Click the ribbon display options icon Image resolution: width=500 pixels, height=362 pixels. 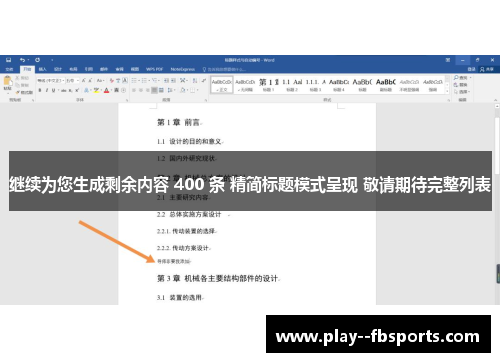coord(448,60)
